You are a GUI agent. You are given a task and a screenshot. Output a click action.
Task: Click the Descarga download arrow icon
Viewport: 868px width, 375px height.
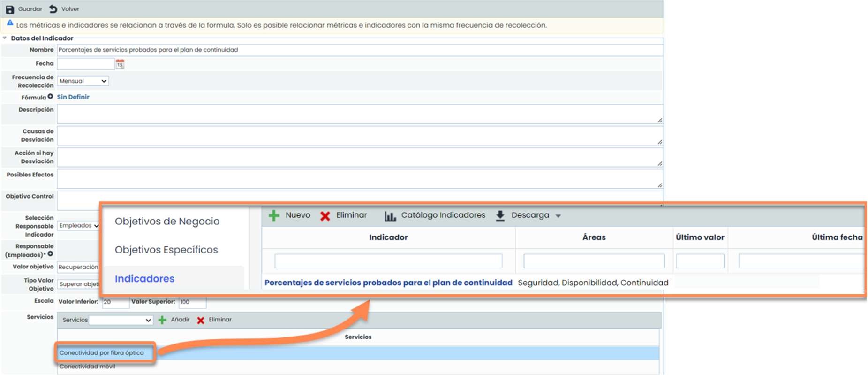click(500, 215)
